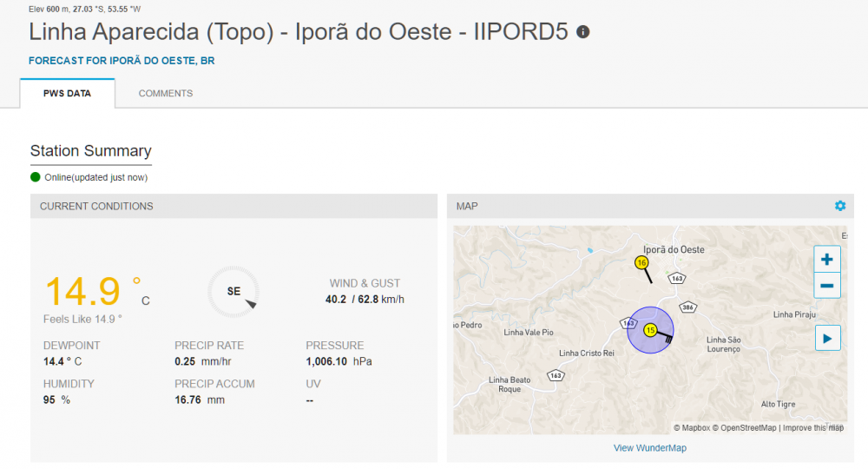Click the Mapbox attribution link
This screenshot has width=868, height=469.
694,427
